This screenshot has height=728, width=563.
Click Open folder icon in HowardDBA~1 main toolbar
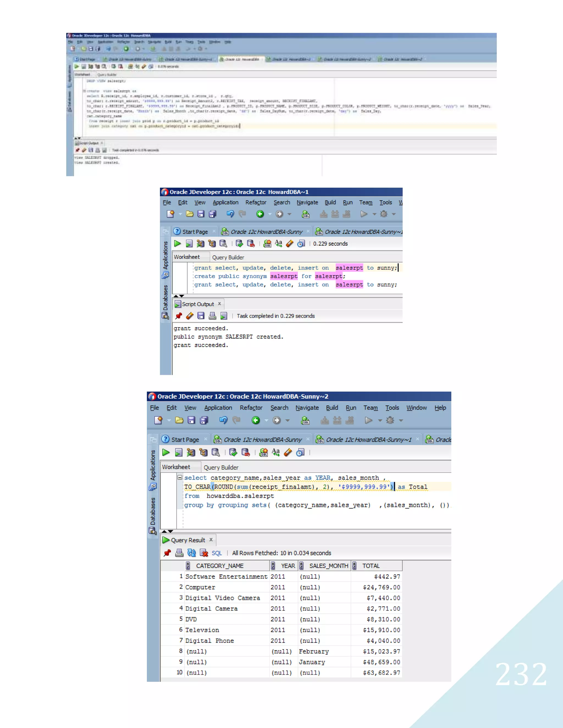pos(190,214)
